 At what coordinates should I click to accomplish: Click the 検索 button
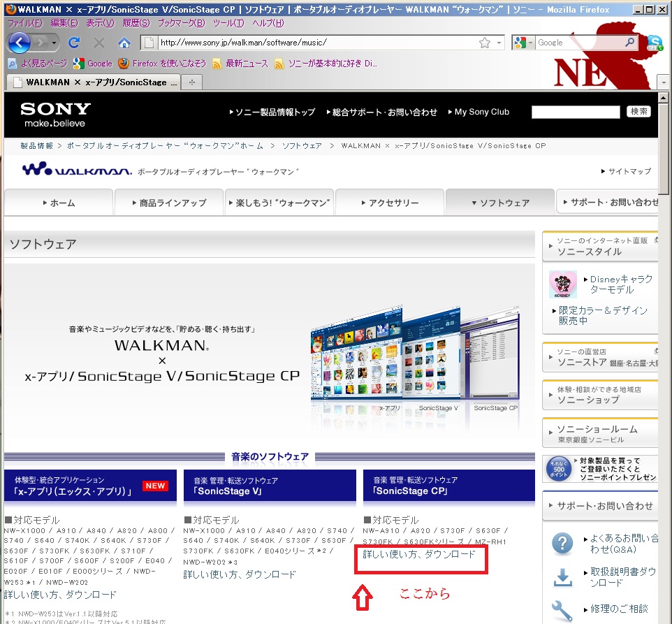(x=638, y=111)
